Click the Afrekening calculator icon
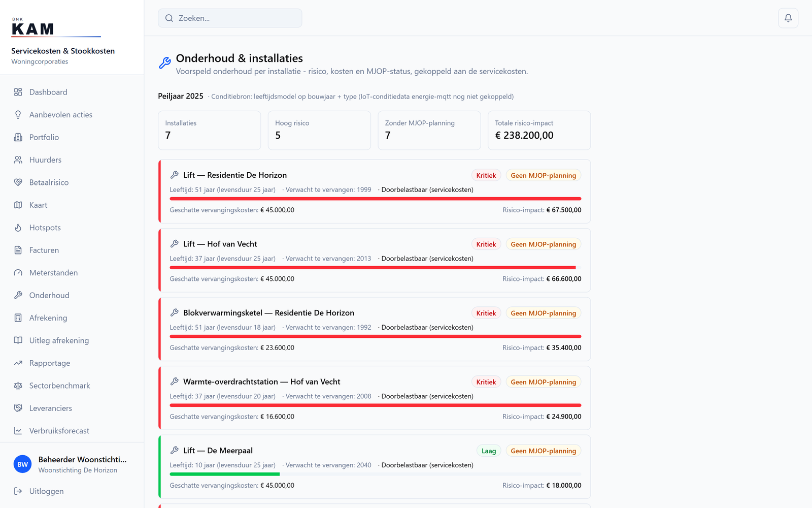The width and height of the screenshot is (812, 508). [18, 318]
